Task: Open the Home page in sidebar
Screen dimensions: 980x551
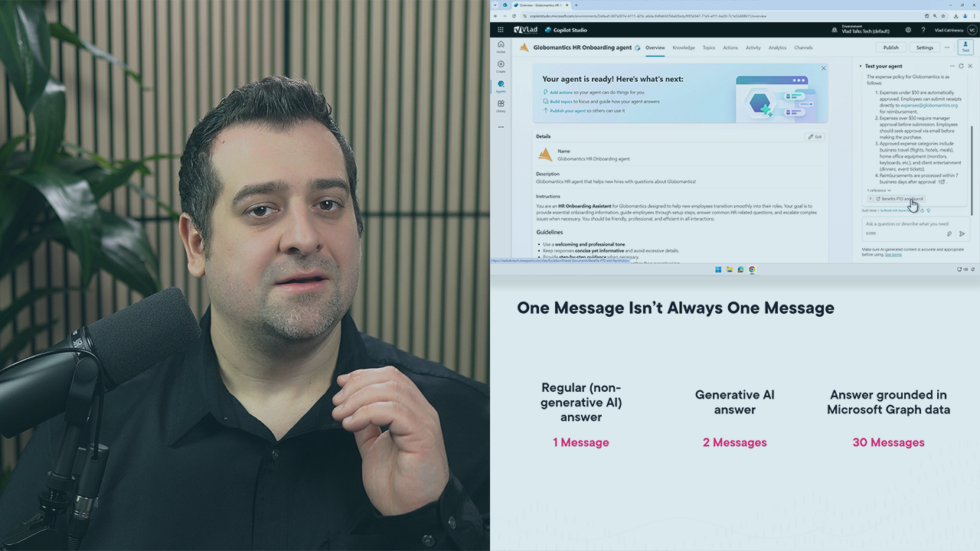Action: pyautogui.click(x=501, y=46)
